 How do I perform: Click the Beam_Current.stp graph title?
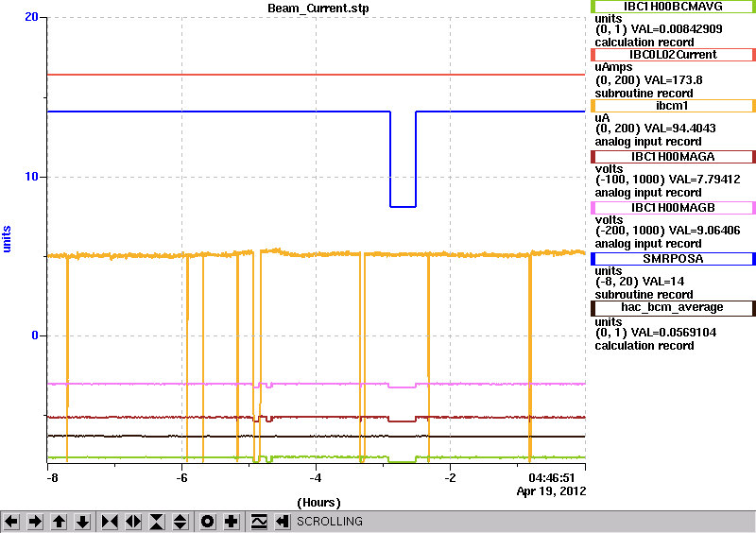[x=318, y=9]
